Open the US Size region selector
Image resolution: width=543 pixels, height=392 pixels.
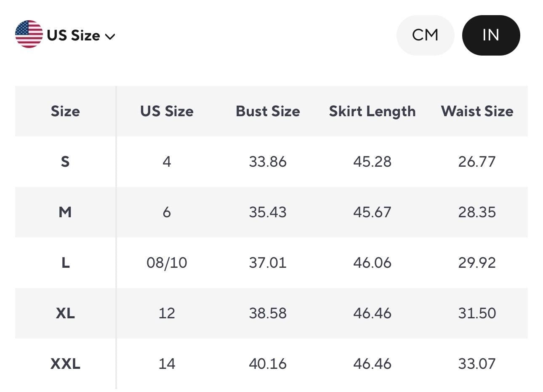(65, 35)
